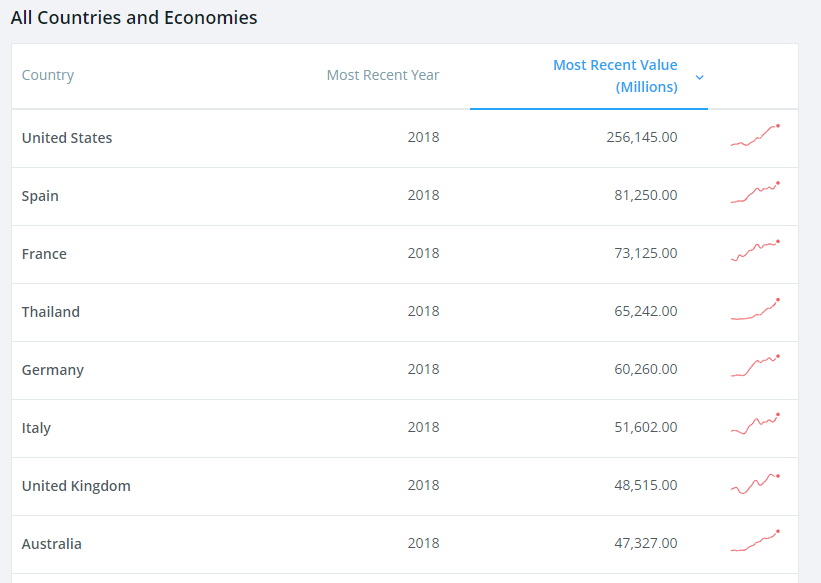Viewport: 821px width, 583px height.
Task: Click the 2018 year in Spain row
Action: pyautogui.click(x=424, y=195)
